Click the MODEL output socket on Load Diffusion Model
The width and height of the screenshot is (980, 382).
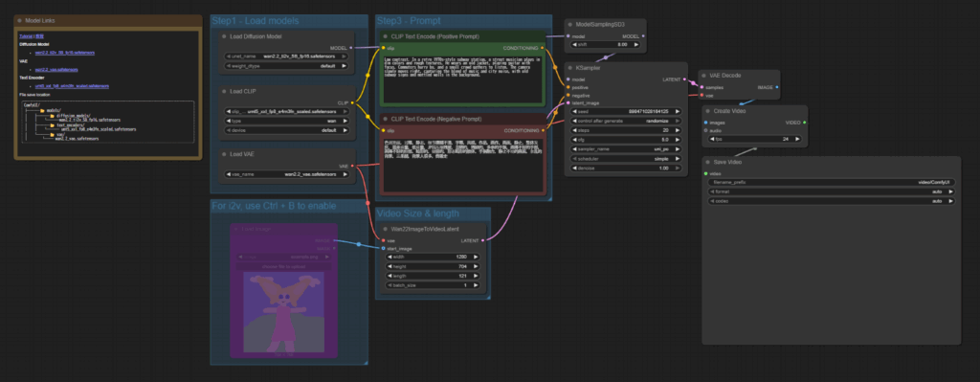tap(352, 48)
